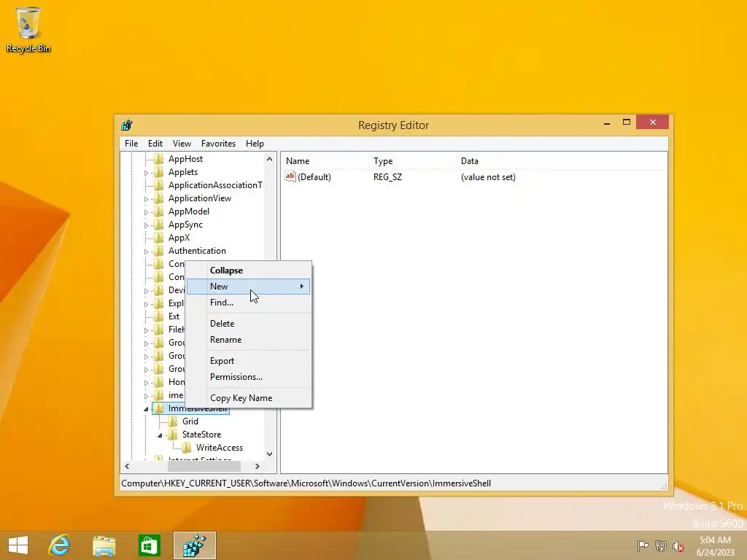Expand the ime key arrow
The width and height of the screenshot is (747, 560).
146,396
